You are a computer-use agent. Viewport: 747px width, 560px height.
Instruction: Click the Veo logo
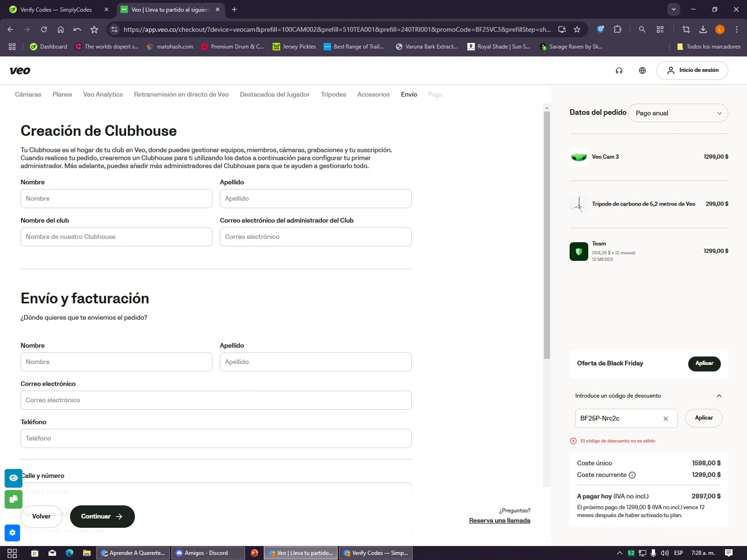20,71
